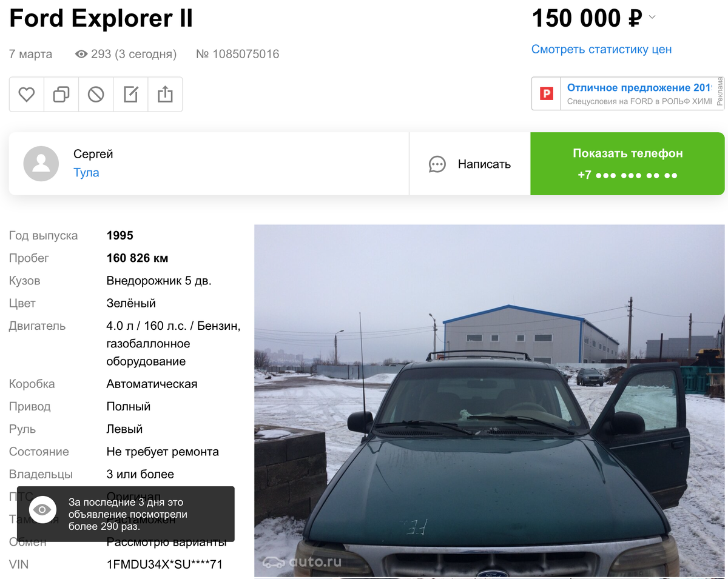Open the Тула city link

point(86,173)
